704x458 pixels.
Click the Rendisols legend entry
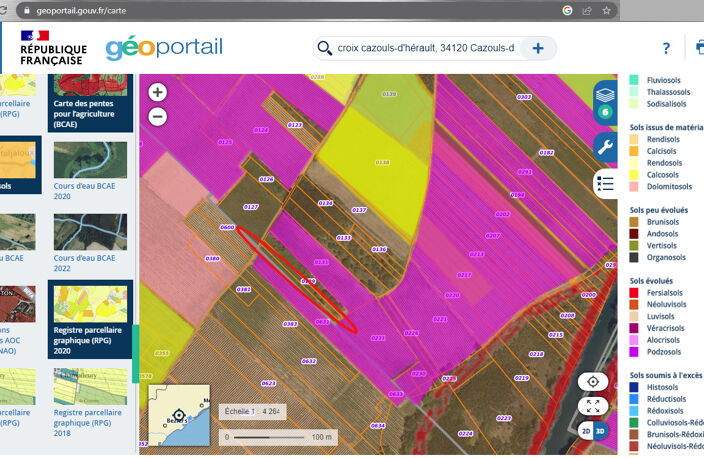(663, 139)
